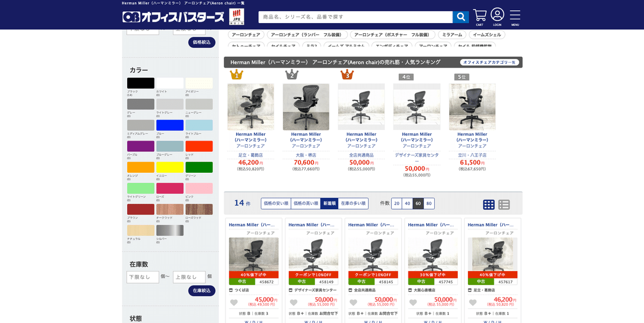Favorite the heart on item 458672
The image size is (644, 323).
[234, 303]
